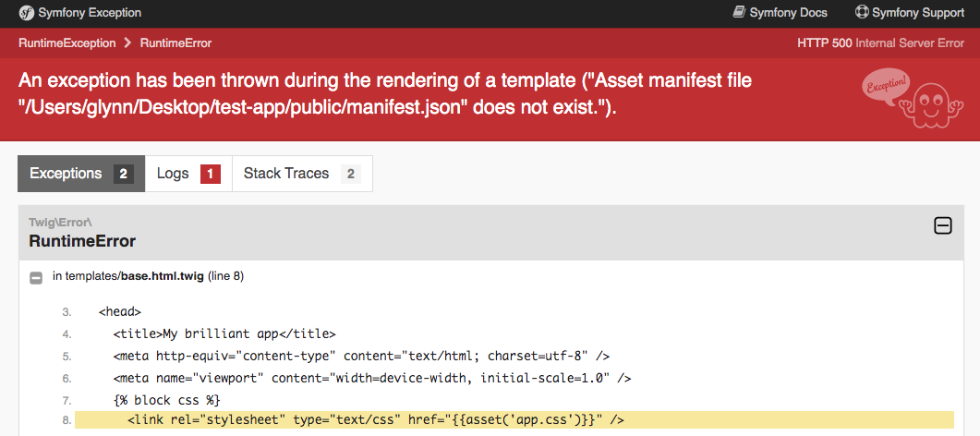Click the Logs red count badge
Screen dimensions: 980x436
click(x=211, y=175)
